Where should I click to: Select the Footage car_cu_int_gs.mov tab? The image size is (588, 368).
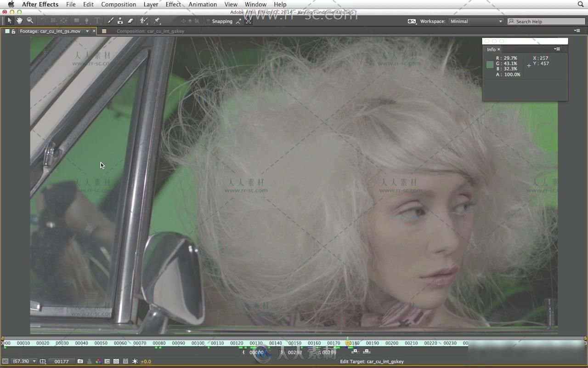point(50,31)
